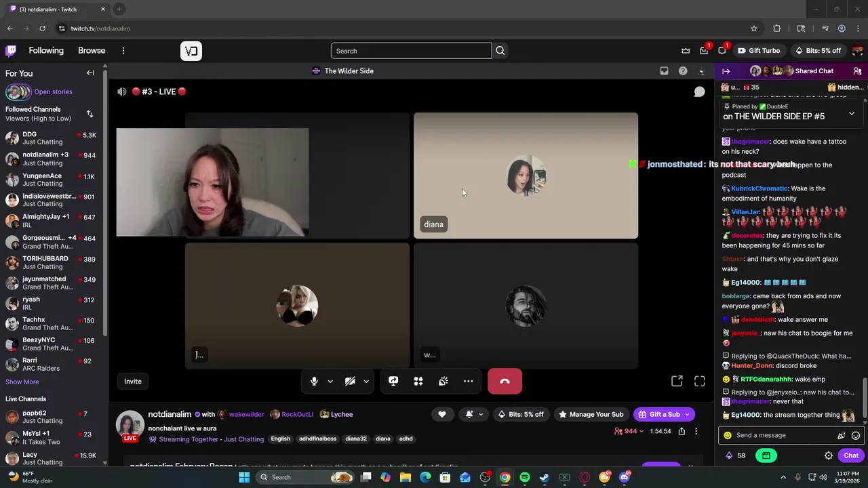This screenshot has height=488, width=868.
Task: Open the Prime loot crown icon
Action: click(686, 51)
